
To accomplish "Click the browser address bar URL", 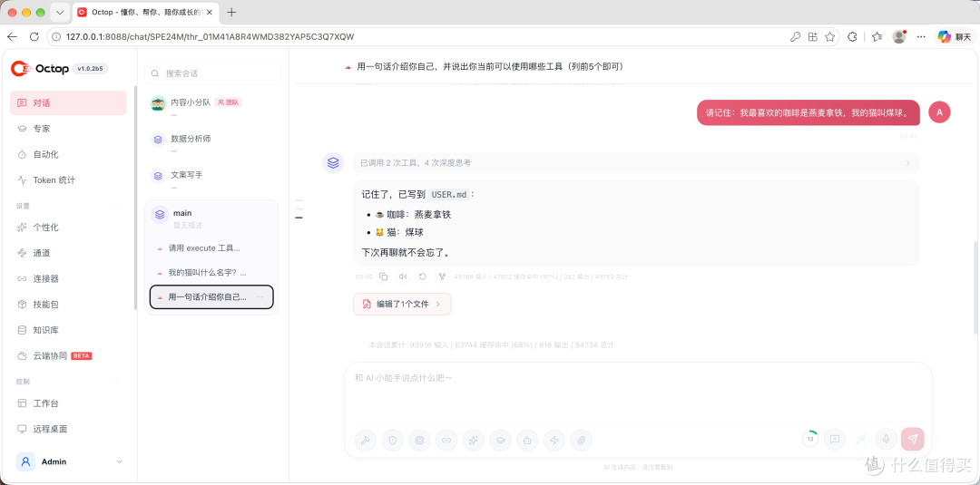I will [210, 37].
